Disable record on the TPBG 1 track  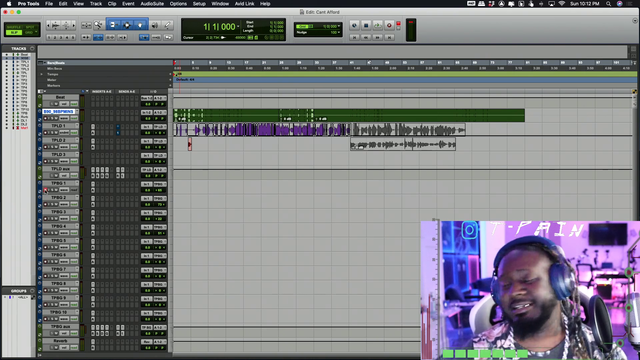46,190
